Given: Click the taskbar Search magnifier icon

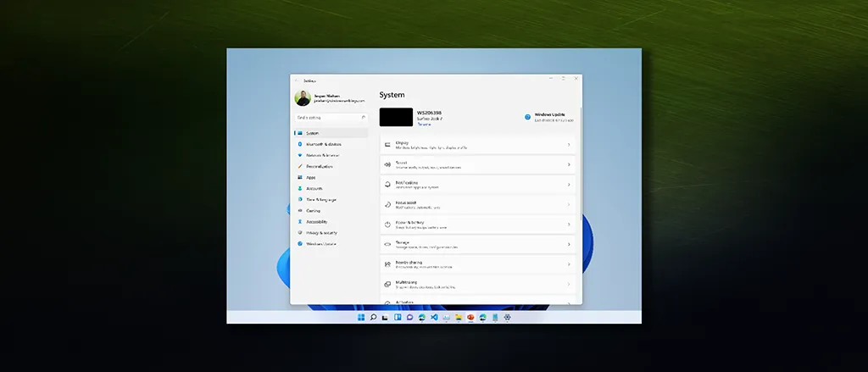Looking at the screenshot, I should point(373,317).
